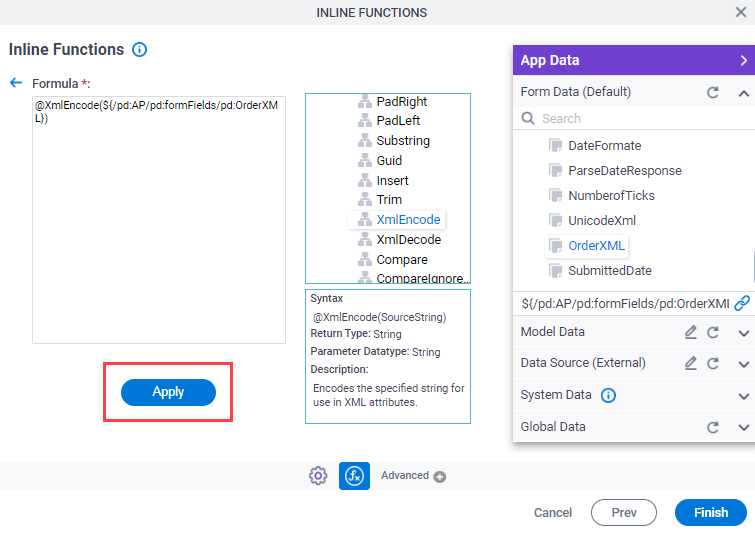Click the Finish button
The image size is (755, 533).
711,512
